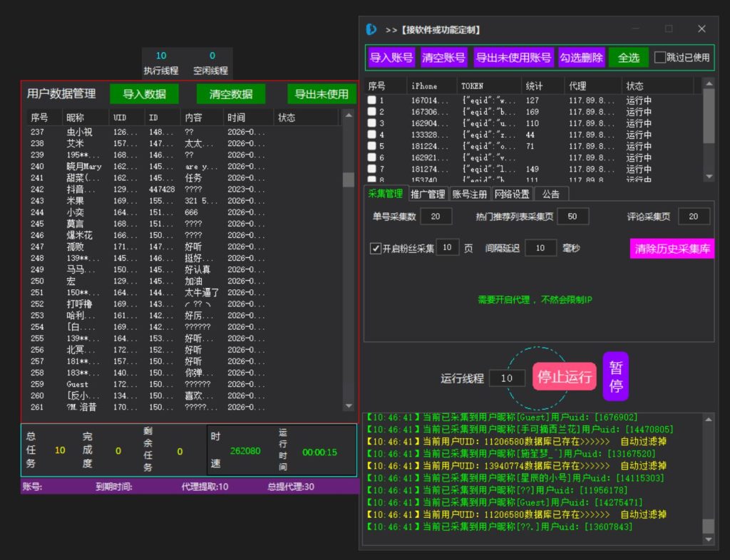
Task: Select user row 251 with 太牛逼了
Action: click(x=184, y=293)
